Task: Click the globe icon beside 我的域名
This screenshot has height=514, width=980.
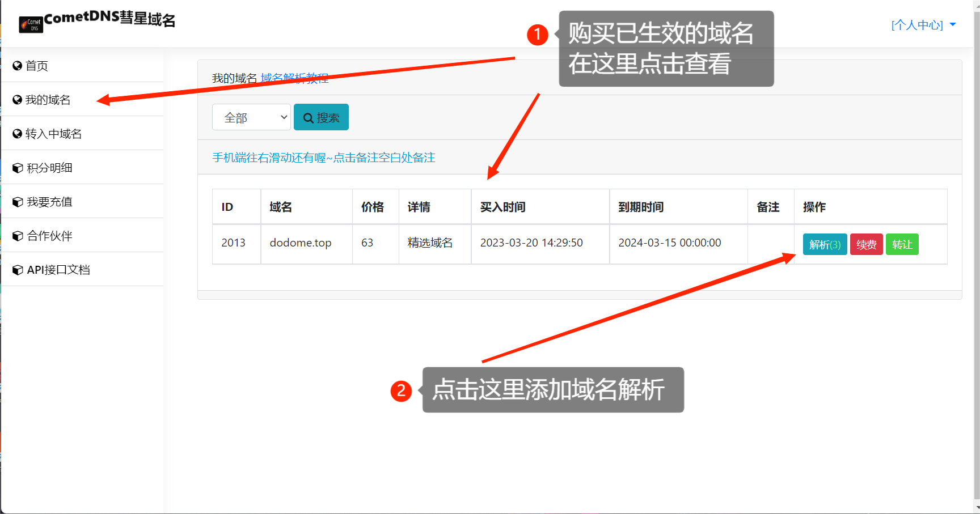Action: click(18, 100)
